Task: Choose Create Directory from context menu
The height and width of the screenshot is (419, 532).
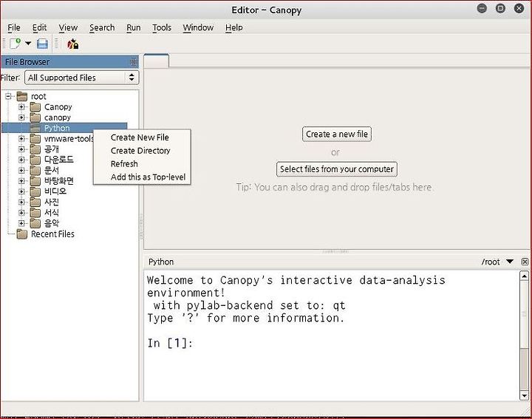Action: click(x=142, y=151)
